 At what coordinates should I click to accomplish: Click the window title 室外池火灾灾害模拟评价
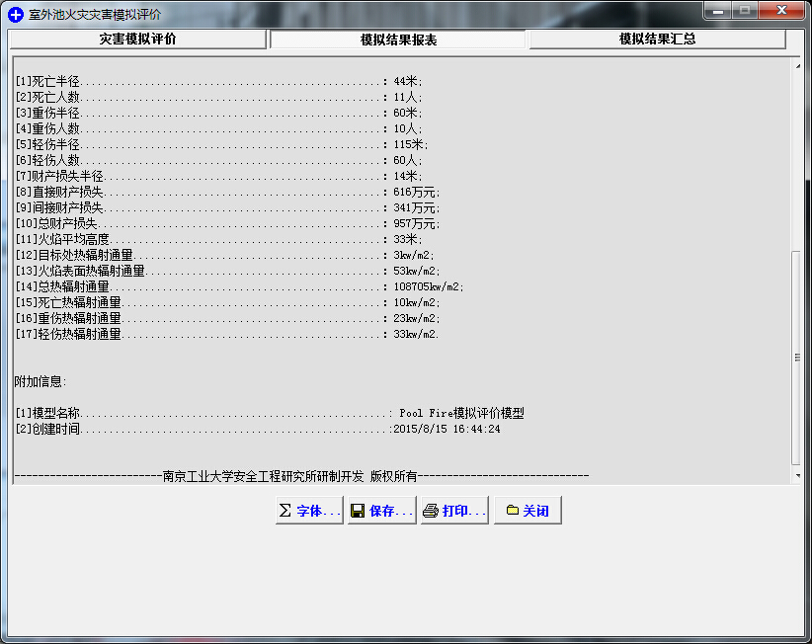point(95,15)
